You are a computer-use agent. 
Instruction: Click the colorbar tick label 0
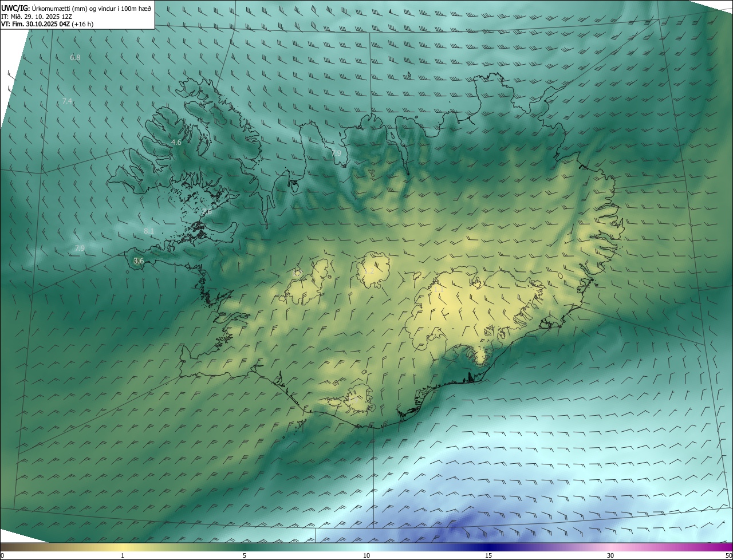2,555
